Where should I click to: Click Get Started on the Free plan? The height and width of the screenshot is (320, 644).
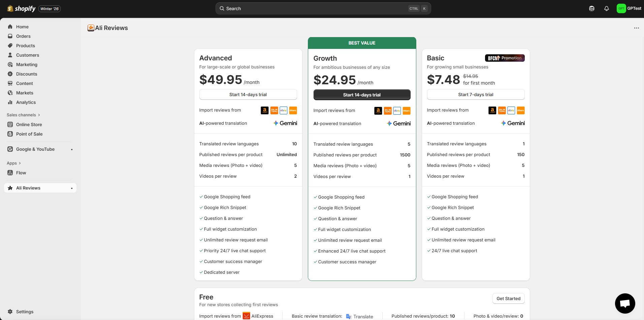pyautogui.click(x=508, y=298)
